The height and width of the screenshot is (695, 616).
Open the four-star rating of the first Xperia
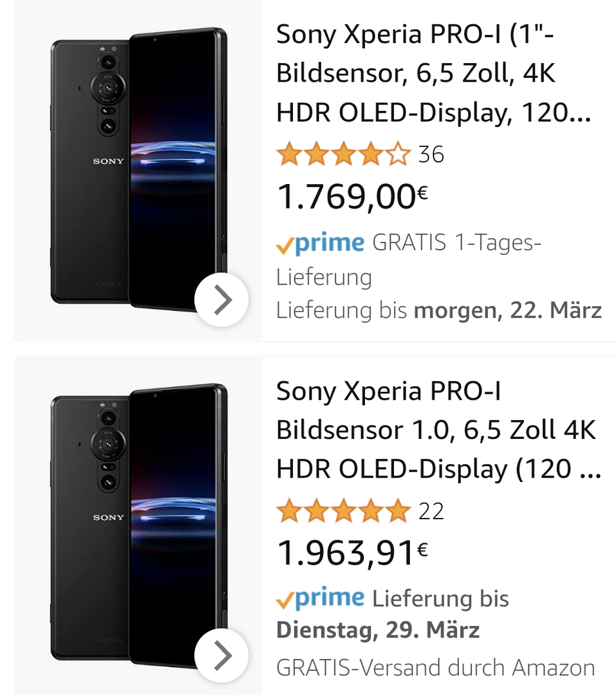(x=343, y=155)
